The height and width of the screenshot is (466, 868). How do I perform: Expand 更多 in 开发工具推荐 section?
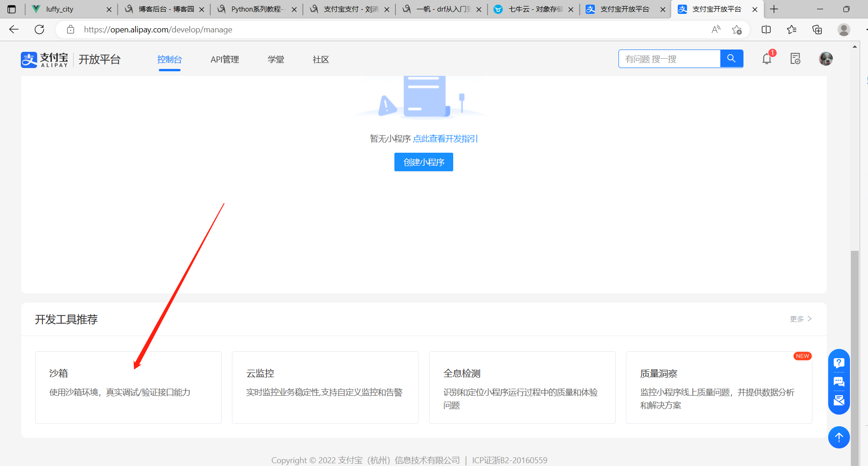[801, 319]
